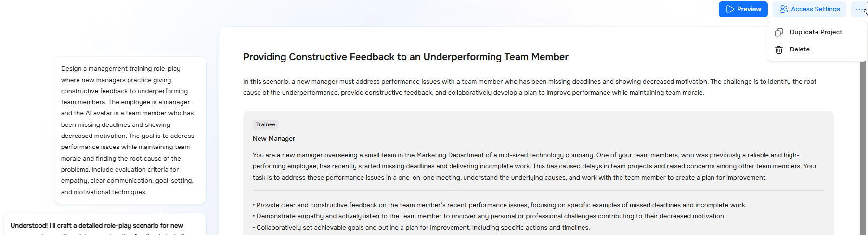Click the AI reply beginning 'Understood! I'll craft'
Viewport: 868px width, 235px height.
(x=97, y=225)
